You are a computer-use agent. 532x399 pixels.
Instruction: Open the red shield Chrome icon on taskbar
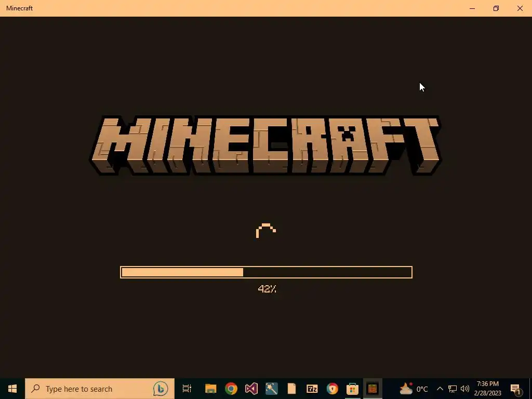(x=332, y=389)
